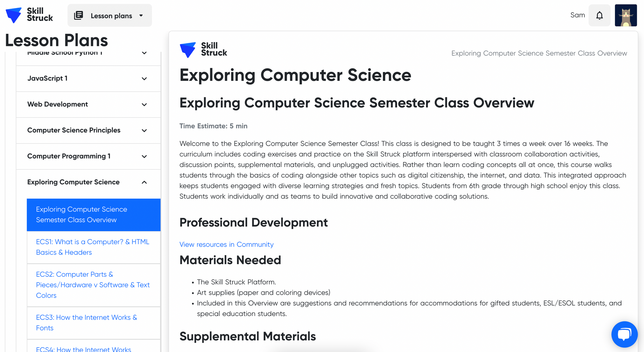
Task: Open ECS3: How the Internet Works & Fonts
Action: 94,323
